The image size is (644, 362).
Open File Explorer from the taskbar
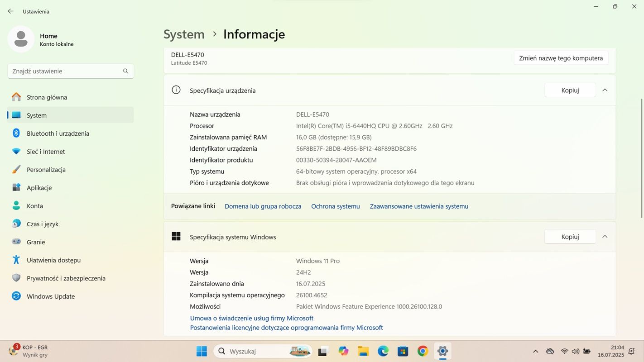[x=363, y=351]
